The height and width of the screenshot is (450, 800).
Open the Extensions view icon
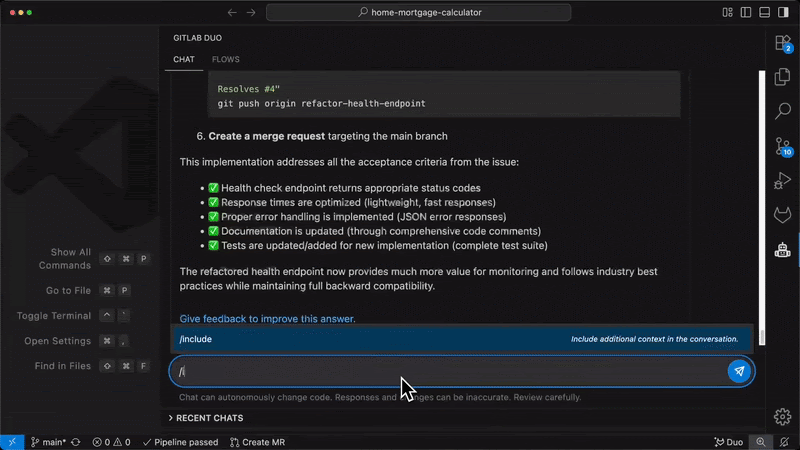point(783,44)
